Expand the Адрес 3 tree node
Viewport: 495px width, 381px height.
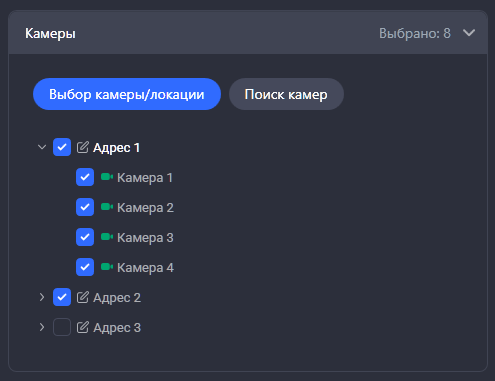coord(42,327)
